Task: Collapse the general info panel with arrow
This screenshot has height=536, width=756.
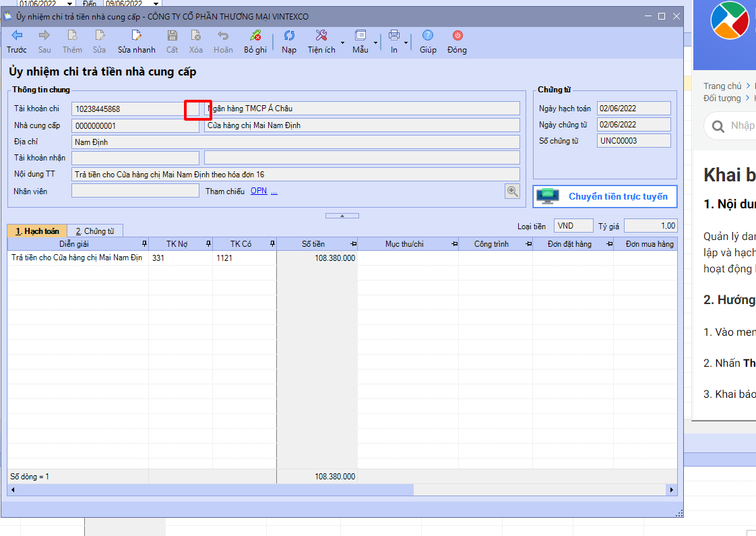Action: point(342,216)
